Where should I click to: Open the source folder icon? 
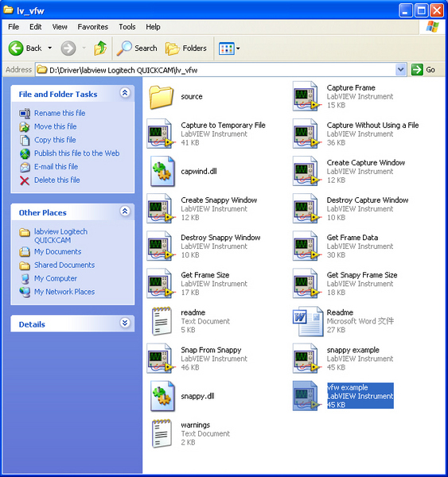pos(162,97)
